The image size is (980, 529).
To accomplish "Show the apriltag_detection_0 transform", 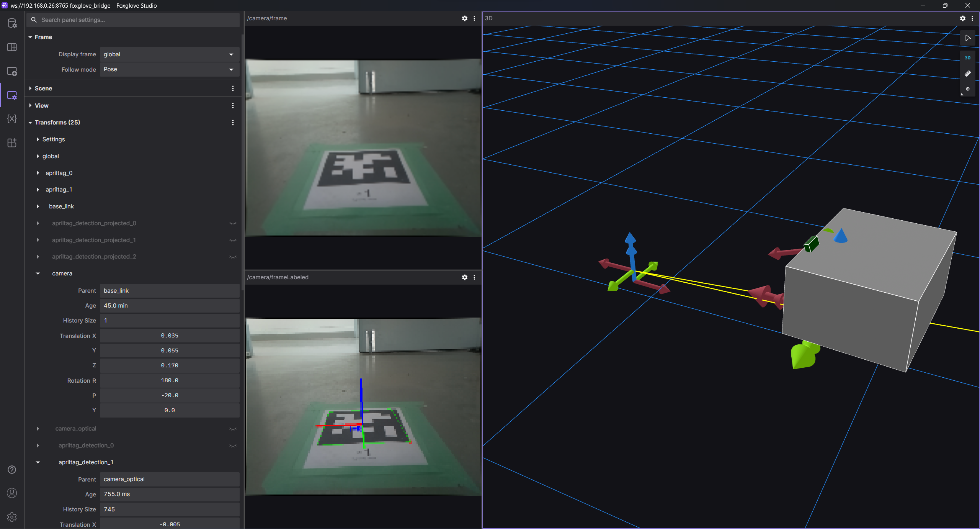I will tap(233, 445).
